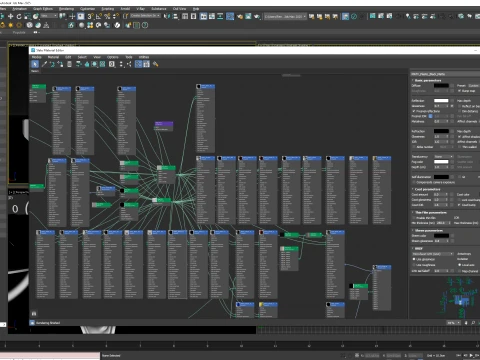The image size is (480, 360).
Task: Open the BRDF Microfacet GTR dropdown
Action: (433, 254)
